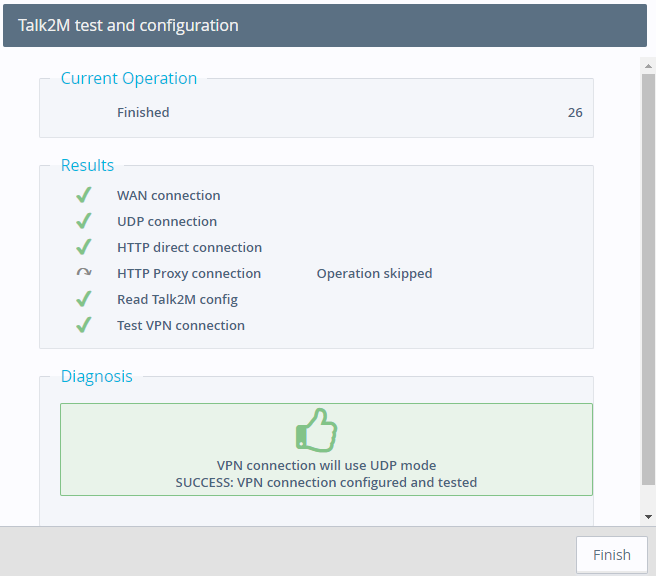Click the checkmark for HTTP direct connection

pos(84,247)
